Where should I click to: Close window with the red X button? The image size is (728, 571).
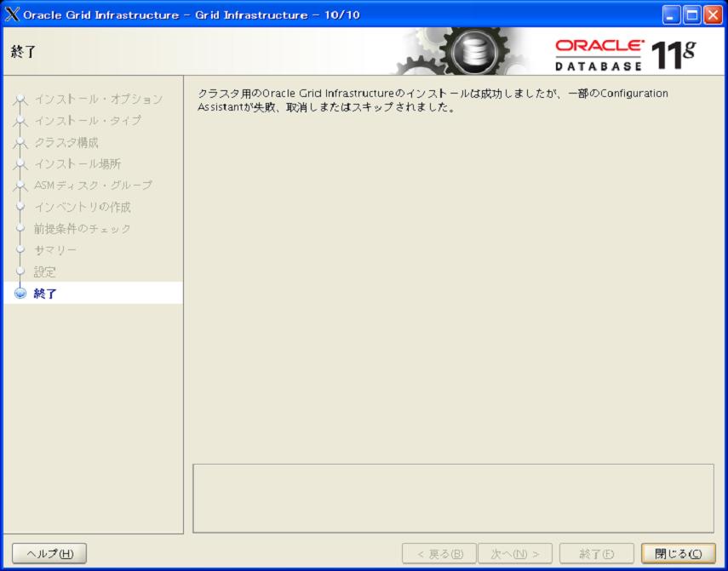coord(713,15)
